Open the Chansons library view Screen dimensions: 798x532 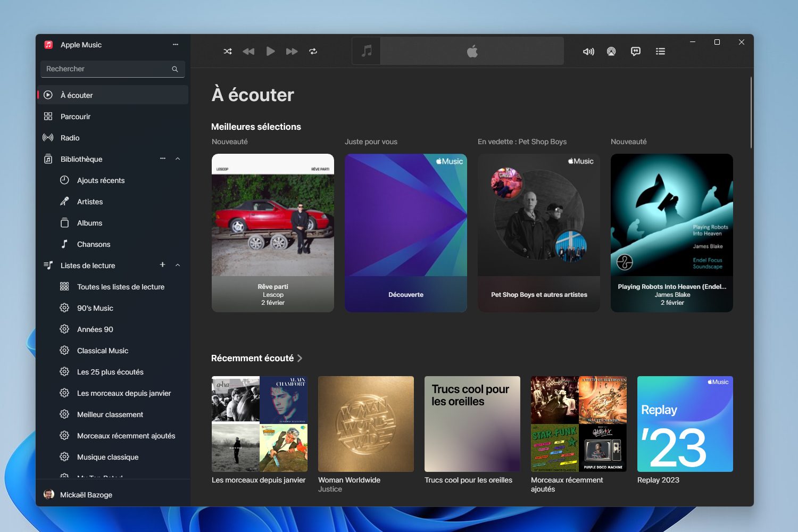pos(113,244)
